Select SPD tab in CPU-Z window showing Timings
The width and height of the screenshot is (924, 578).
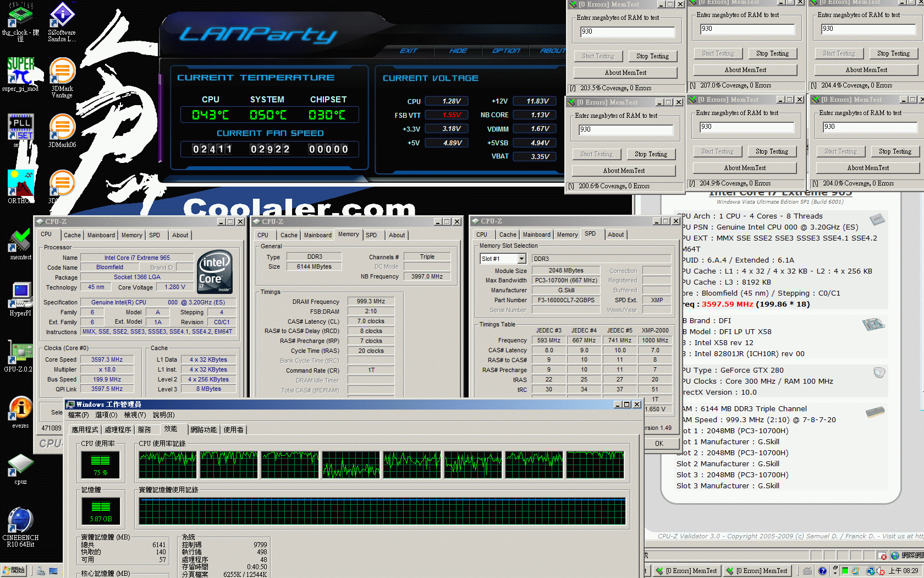(x=371, y=235)
